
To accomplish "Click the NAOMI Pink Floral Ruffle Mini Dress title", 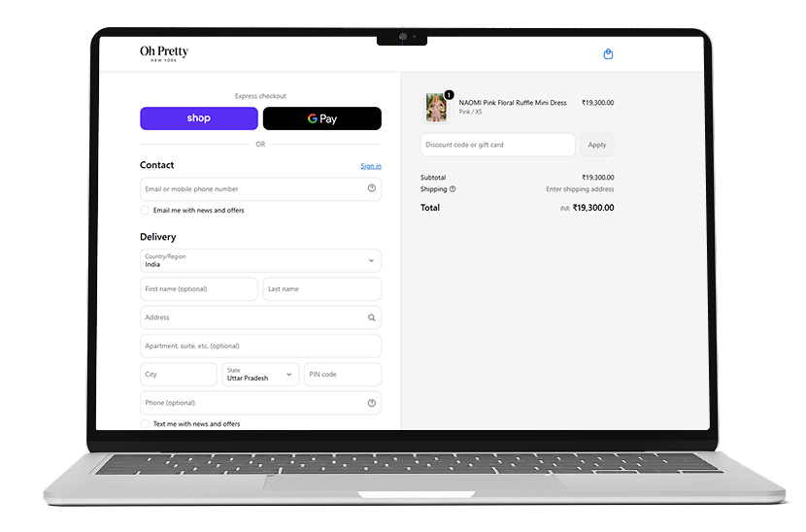I will coord(513,103).
